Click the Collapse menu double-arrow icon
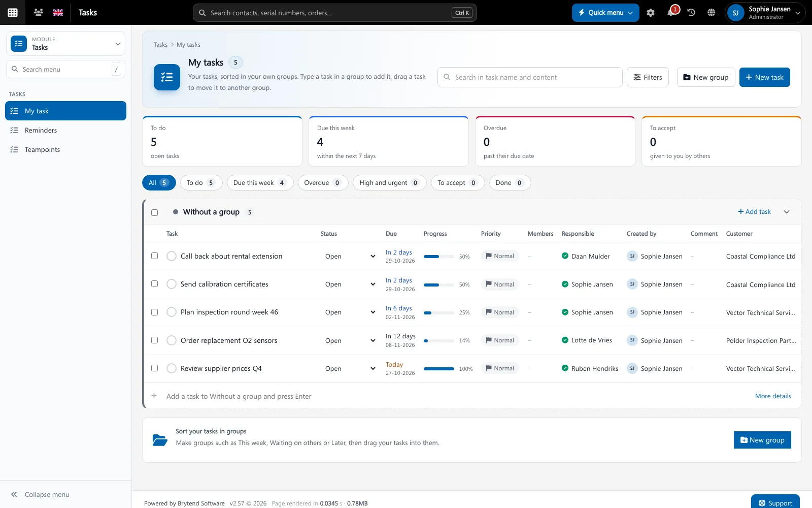 [x=14, y=494]
